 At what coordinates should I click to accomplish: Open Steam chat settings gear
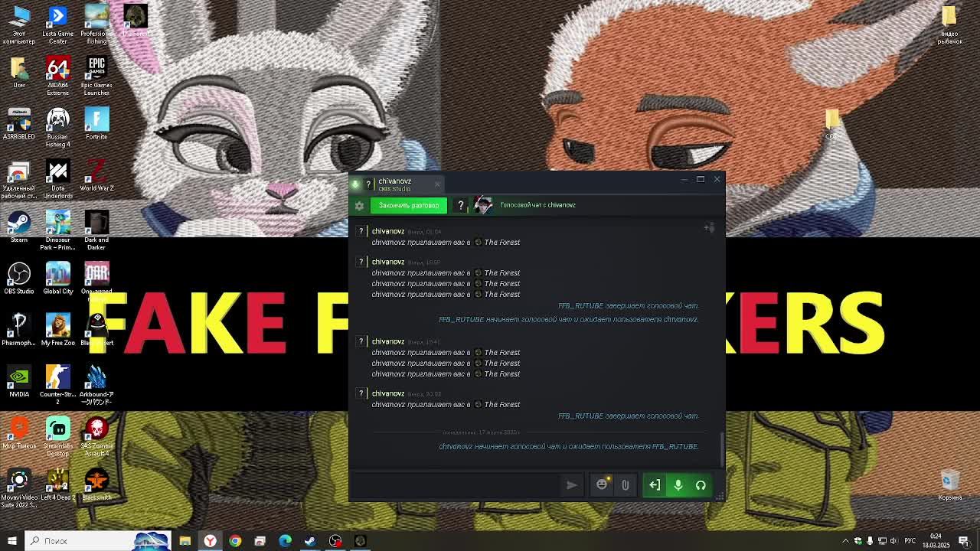click(x=359, y=205)
